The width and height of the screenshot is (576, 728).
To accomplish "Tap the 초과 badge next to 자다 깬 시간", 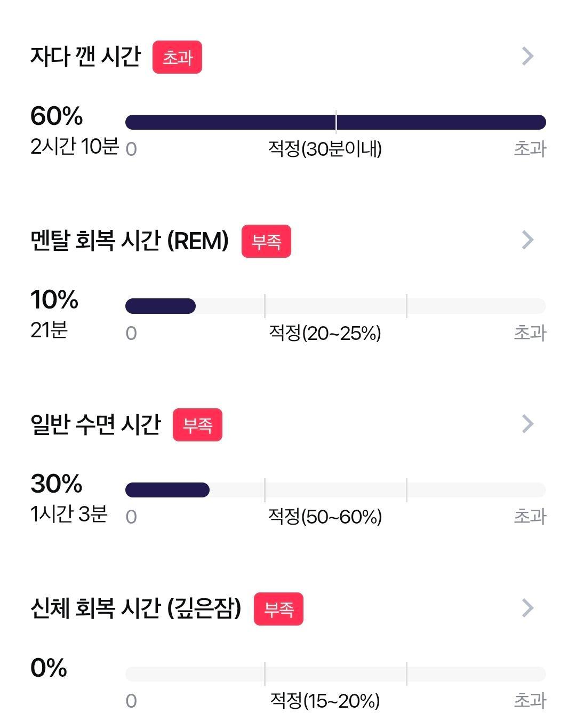I will point(177,57).
